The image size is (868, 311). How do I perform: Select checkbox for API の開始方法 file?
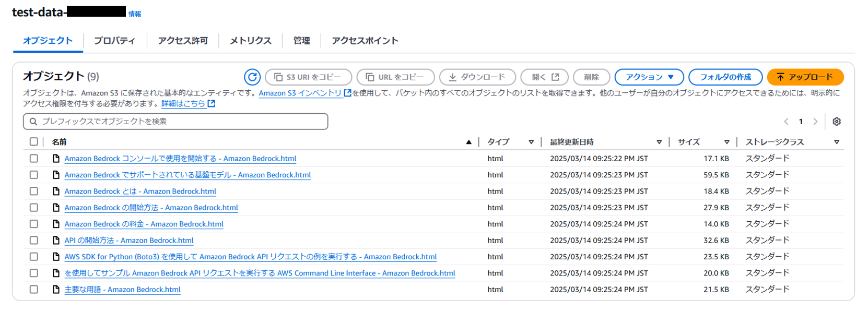tap(34, 241)
